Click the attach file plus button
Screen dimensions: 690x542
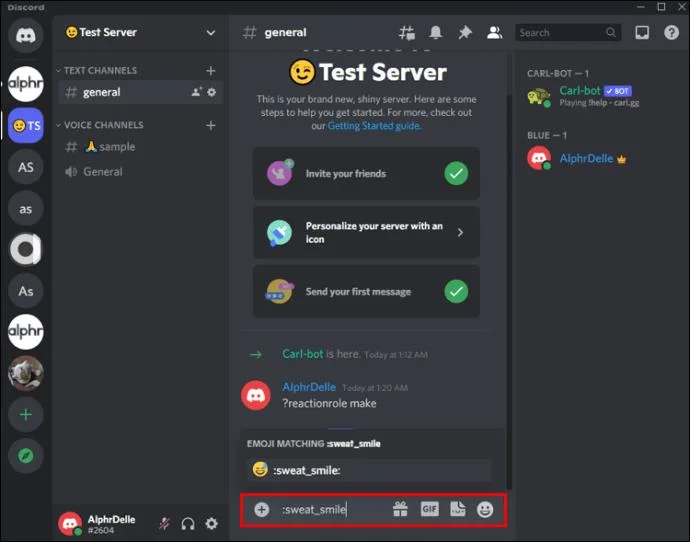(261, 509)
